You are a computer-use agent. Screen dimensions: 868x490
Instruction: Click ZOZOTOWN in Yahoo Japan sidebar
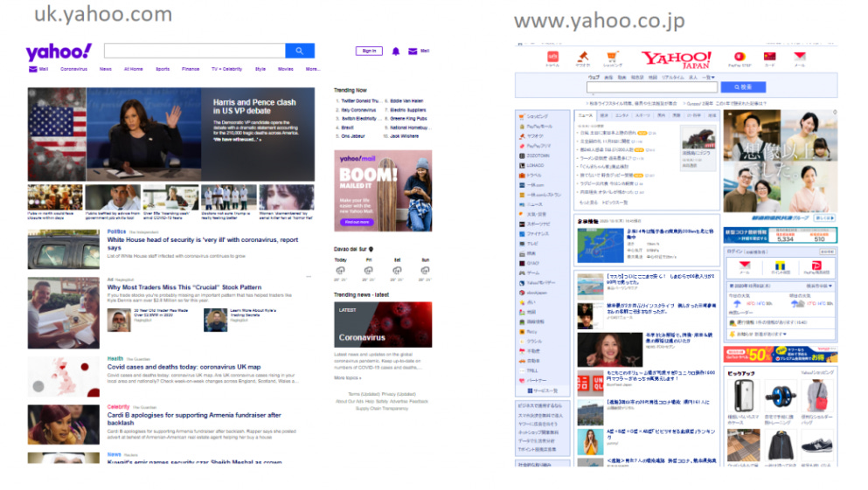coord(538,156)
